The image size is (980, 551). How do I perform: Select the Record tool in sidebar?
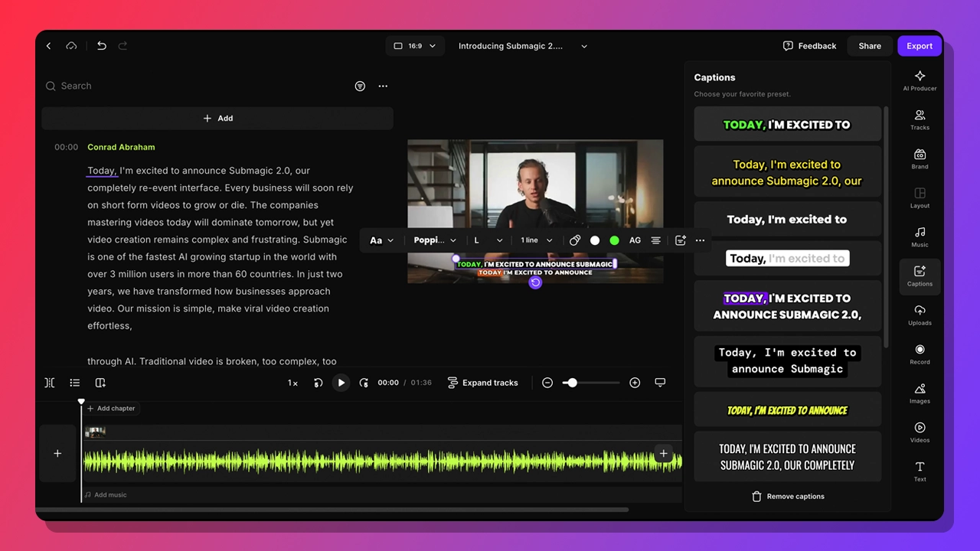click(x=920, y=355)
